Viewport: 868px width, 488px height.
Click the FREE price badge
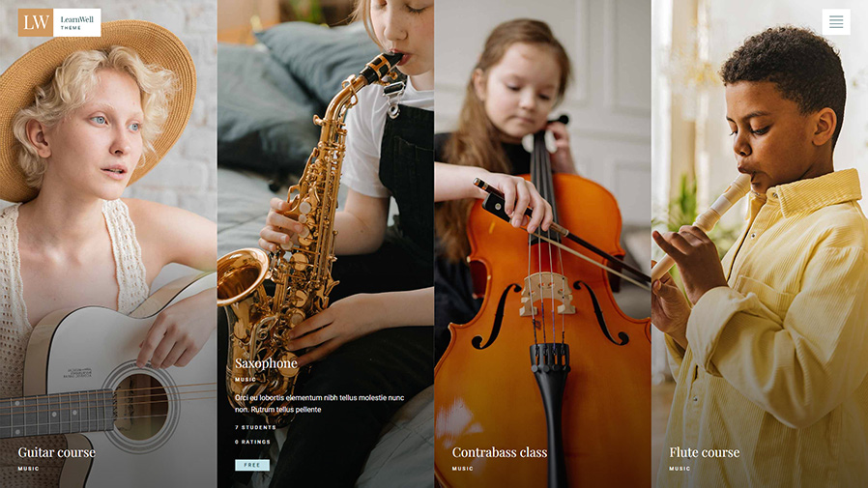252,466
